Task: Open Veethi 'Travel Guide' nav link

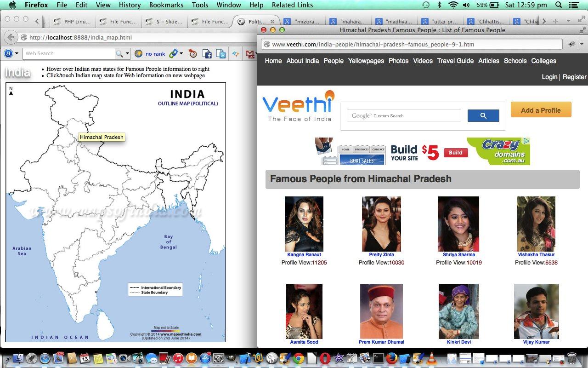Action: point(455,61)
